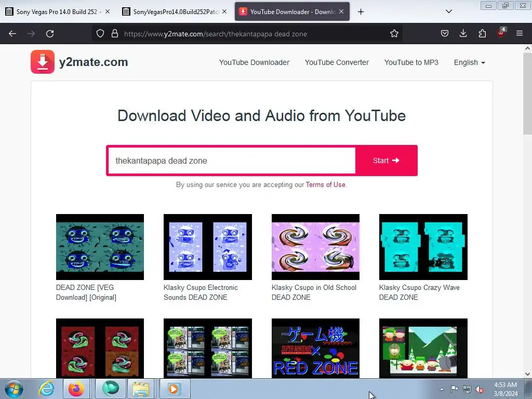Open Klasky Csupo Crazy Wave DEAD ZONE title
Viewport: 532px width, 399px height.
click(419, 292)
